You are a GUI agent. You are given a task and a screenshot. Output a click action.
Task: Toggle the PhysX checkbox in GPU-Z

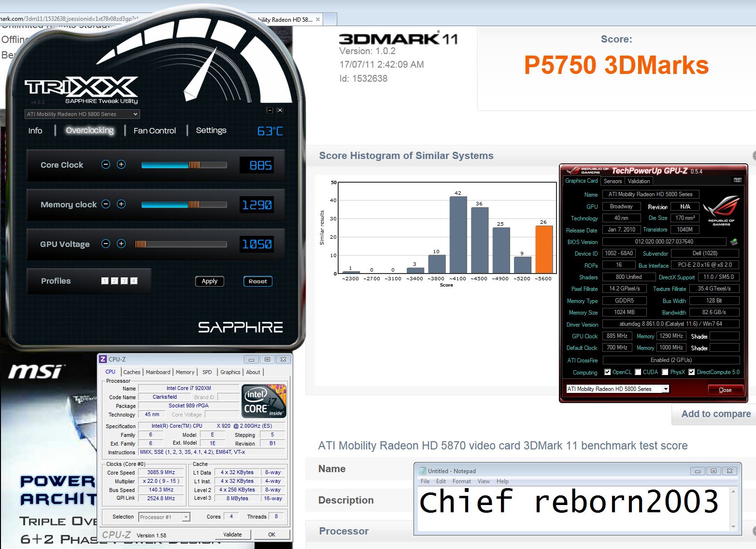665,372
